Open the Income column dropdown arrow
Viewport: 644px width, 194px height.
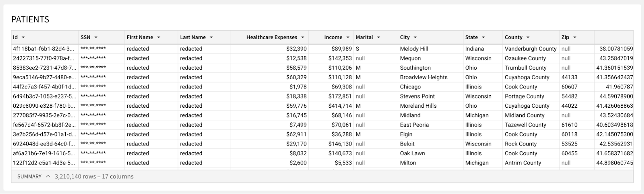[348, 37]
